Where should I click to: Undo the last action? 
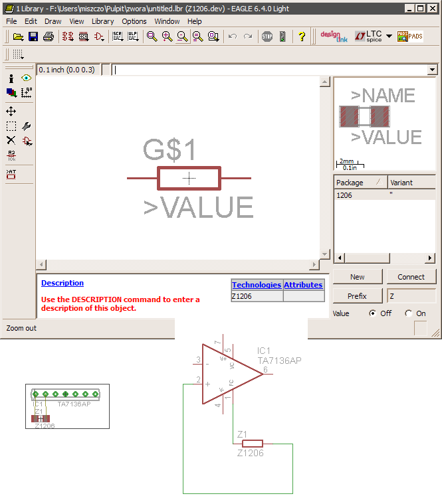[233, 37]
